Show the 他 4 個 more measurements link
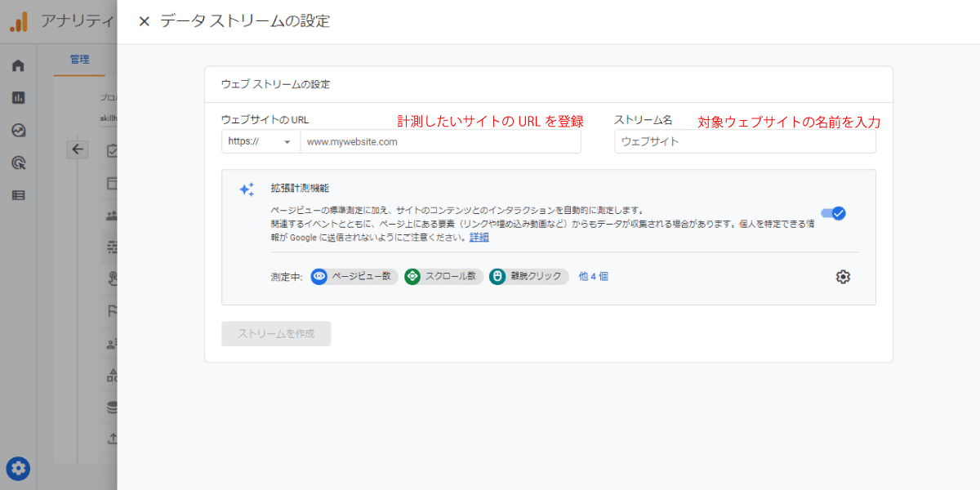Screen dimensions: 980x490 click(x=593, y=276)
